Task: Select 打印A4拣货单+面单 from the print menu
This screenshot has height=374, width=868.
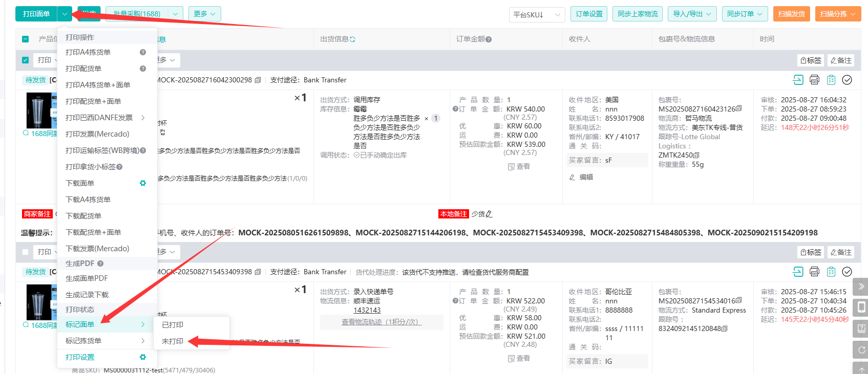Action: (x=98, y=85)
